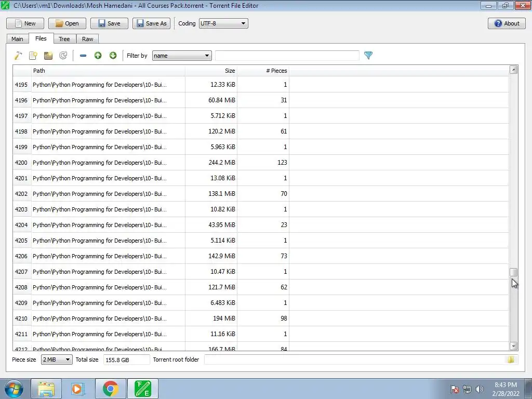Click the refresh swirl icon
The height and width of the screenshot is (399, 532).
[63, 55]
